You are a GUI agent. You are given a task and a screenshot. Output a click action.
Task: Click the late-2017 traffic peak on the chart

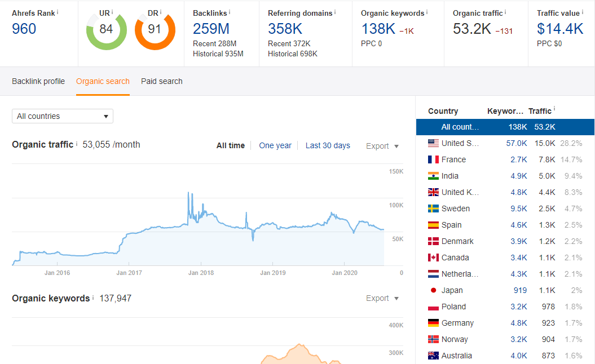point(188,193)
